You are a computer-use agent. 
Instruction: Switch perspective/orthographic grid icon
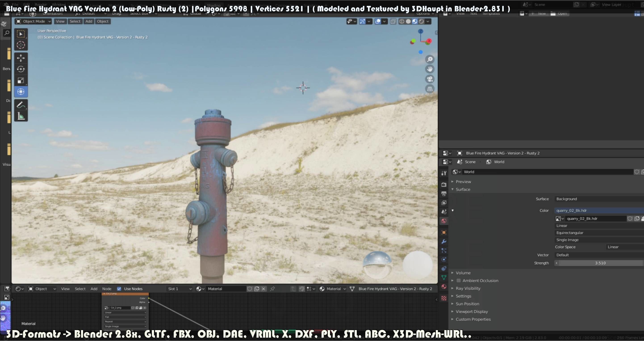[430, 89]
